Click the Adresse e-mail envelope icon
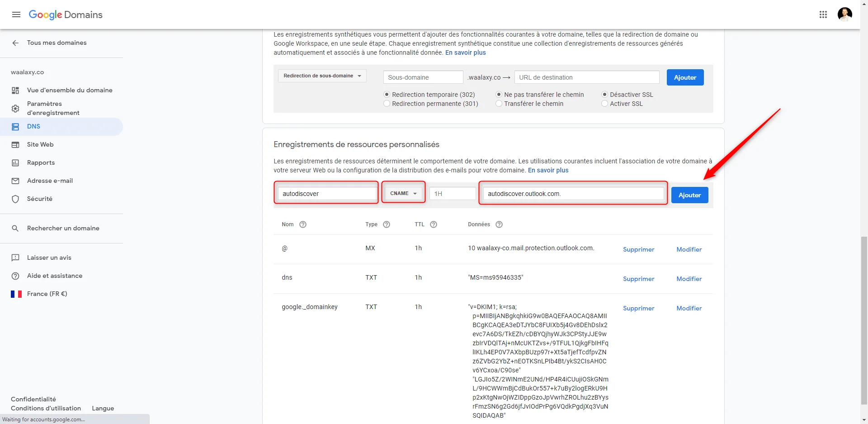 (15, 181)
